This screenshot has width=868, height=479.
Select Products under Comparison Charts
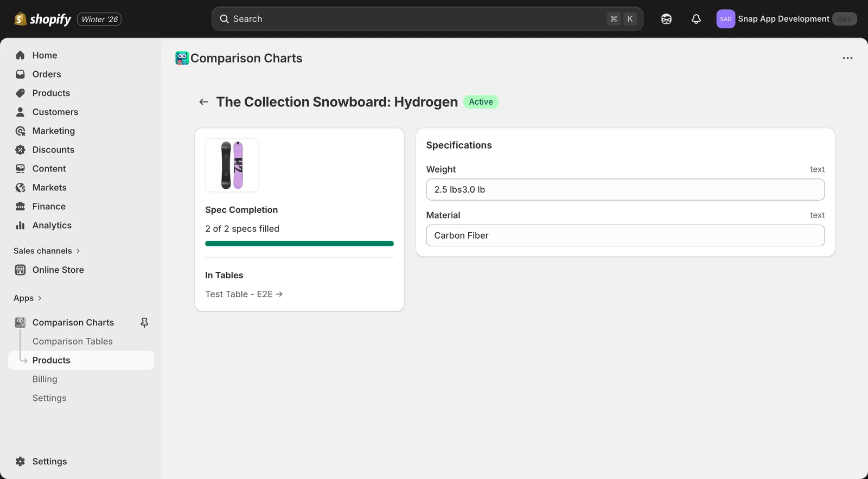tap(81, 360)
